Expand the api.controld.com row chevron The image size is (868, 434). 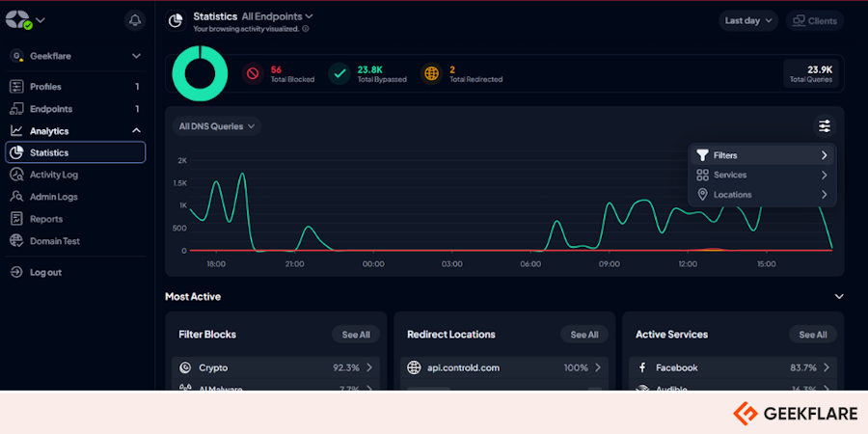click(598, 367)
